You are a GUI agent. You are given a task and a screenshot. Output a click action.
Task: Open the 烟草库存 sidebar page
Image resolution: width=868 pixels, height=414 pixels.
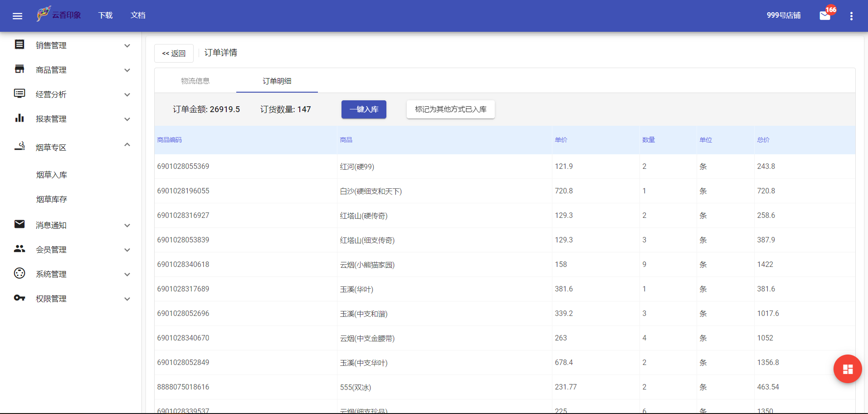coord(51,198)
